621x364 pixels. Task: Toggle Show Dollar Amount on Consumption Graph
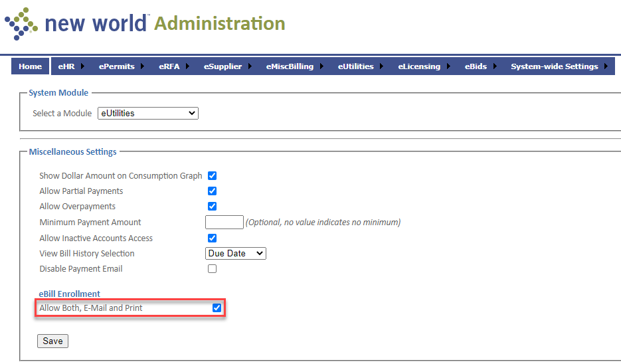pos(213,176)
